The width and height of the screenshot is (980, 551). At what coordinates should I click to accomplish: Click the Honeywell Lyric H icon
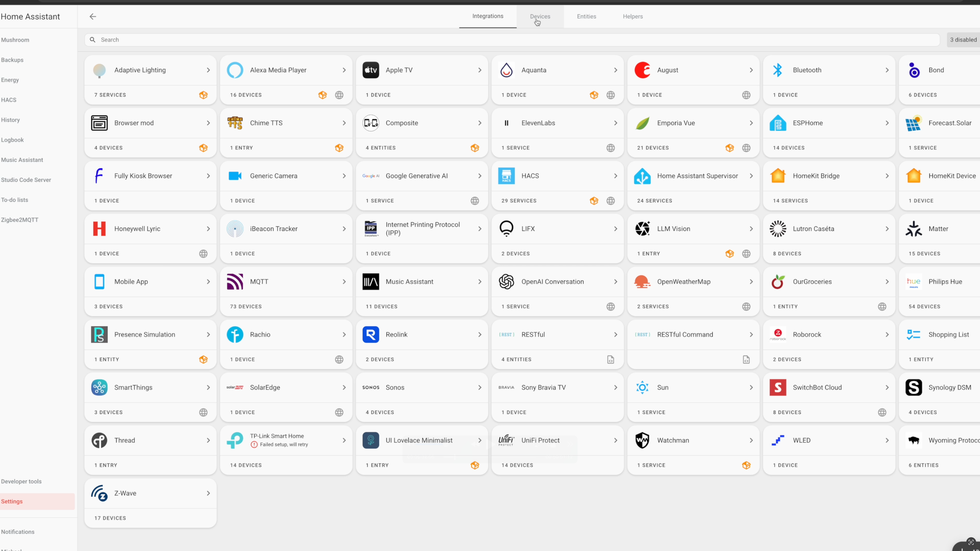click(99, 229)
